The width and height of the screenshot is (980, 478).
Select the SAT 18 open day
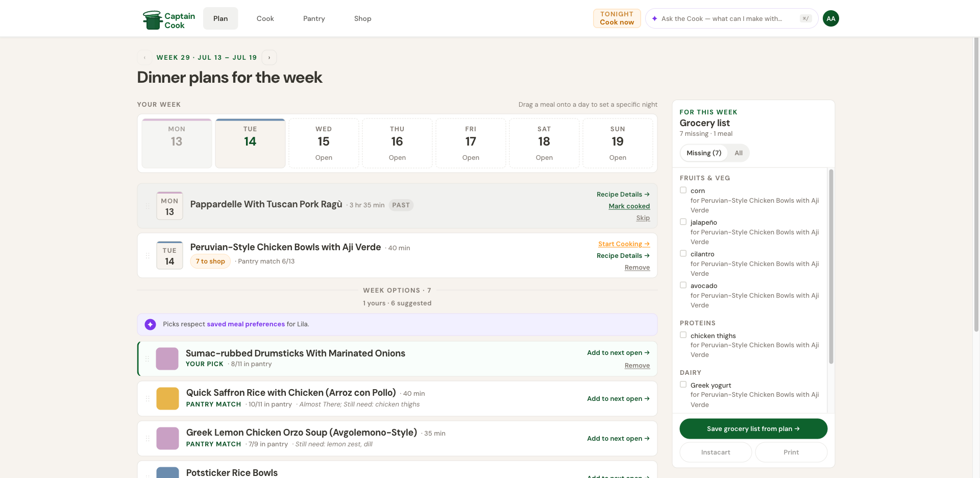click(544, 144)
